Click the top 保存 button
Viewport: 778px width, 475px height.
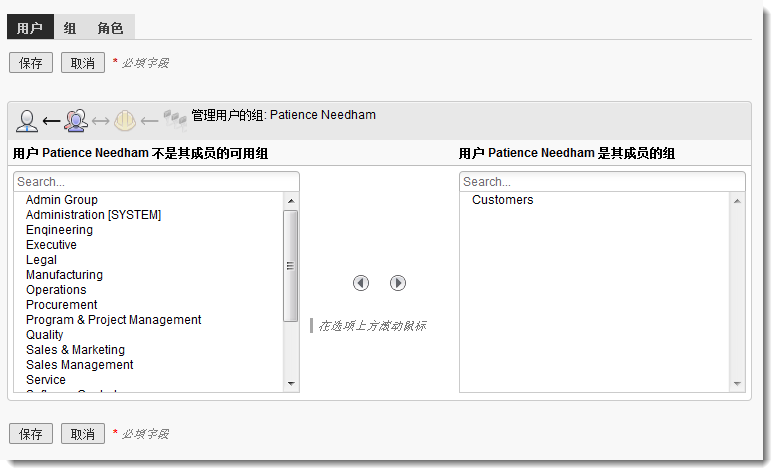pos(31,63)
